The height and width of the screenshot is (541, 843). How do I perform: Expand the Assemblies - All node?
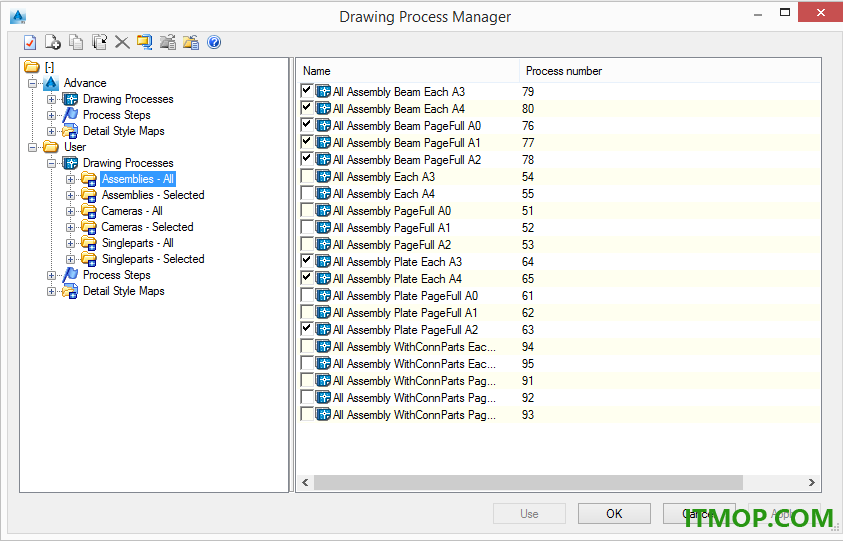coord(70,179)
